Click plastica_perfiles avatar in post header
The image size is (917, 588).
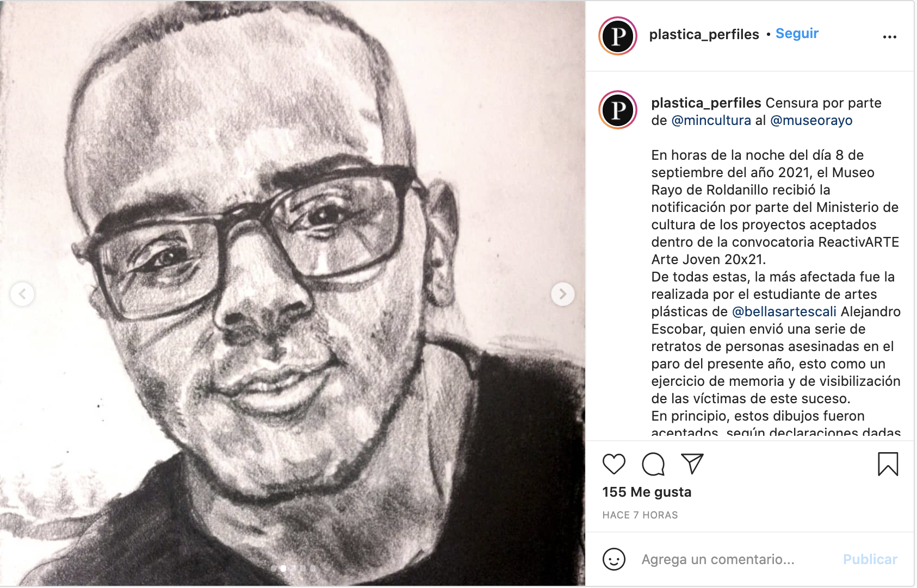(x=618, y=36)
